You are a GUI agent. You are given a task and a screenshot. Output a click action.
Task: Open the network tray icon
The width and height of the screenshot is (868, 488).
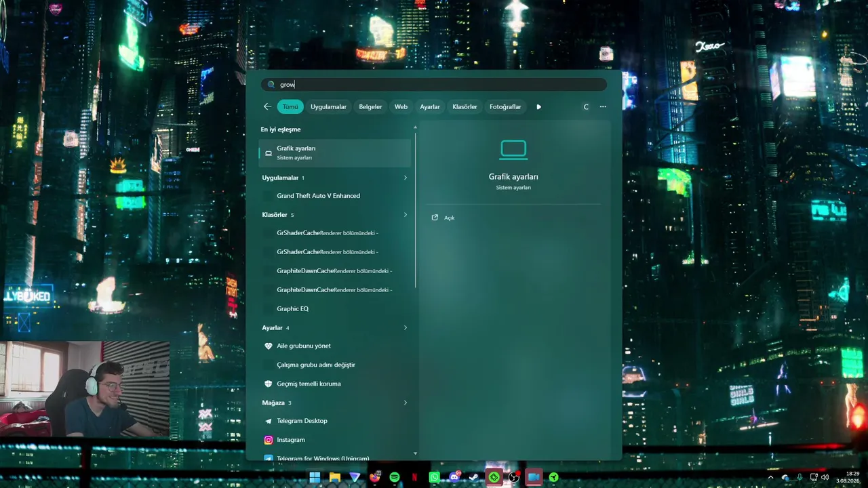pos(814,477)
